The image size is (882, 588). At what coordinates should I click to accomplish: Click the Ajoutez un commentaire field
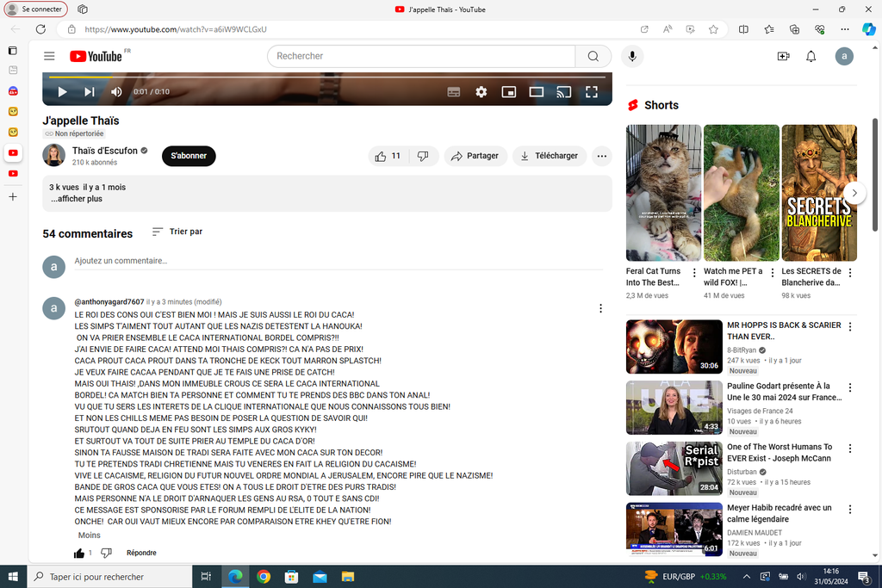click(x=339, y=261)
